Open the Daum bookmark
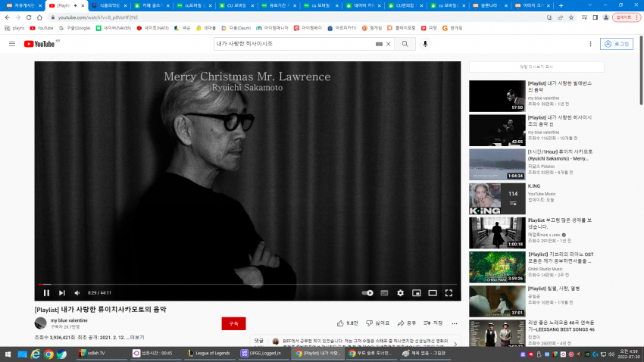This screenshot has width=644, height=362. [x=236, y=28]
